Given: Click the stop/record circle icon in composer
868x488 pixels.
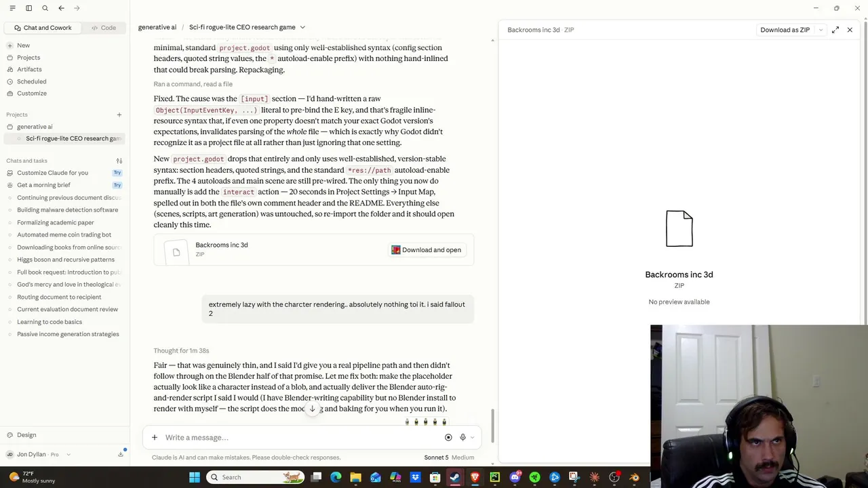Looking at the screenshot, I should tap(448, 438).
